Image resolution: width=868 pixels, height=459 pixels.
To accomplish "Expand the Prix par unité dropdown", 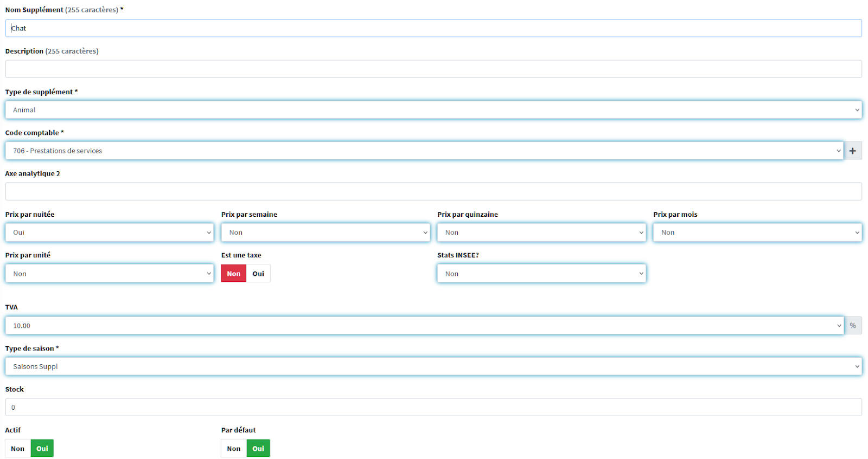I will [x=109, y=274].
